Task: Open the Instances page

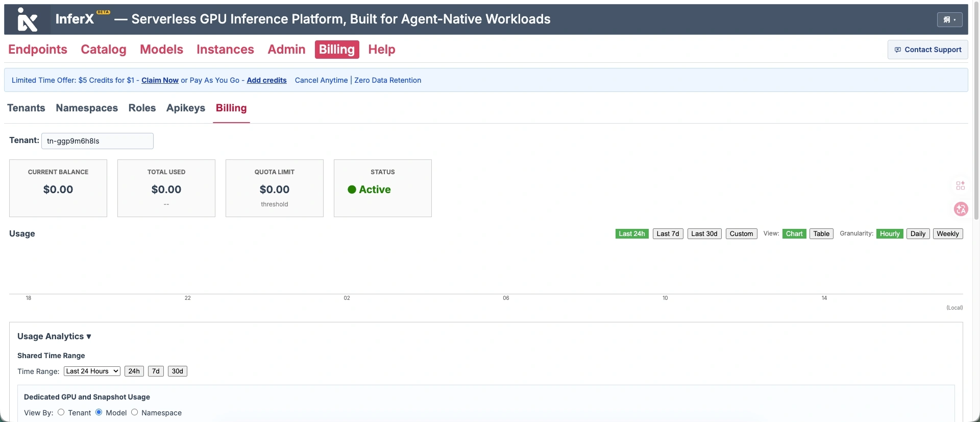Action: point(225,50)
